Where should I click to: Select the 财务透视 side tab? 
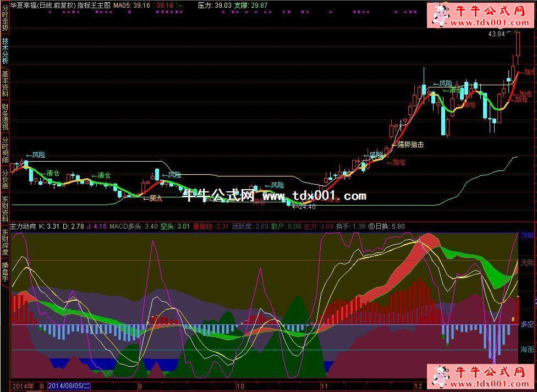pos(5,118)
